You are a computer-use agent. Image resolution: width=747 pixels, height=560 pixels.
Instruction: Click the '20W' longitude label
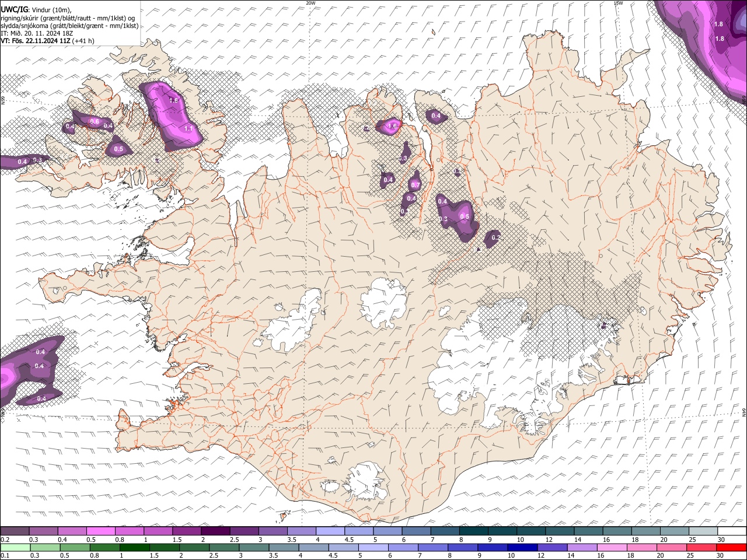310,3
